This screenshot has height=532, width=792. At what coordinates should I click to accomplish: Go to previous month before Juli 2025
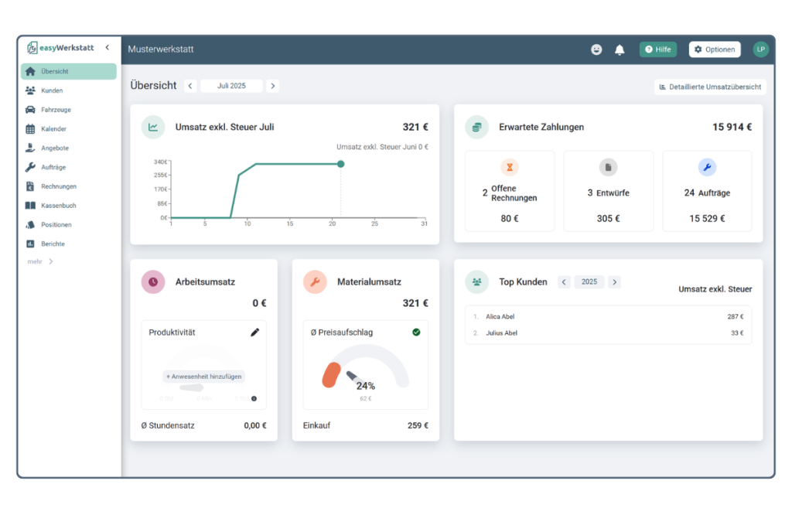[190, 86]
